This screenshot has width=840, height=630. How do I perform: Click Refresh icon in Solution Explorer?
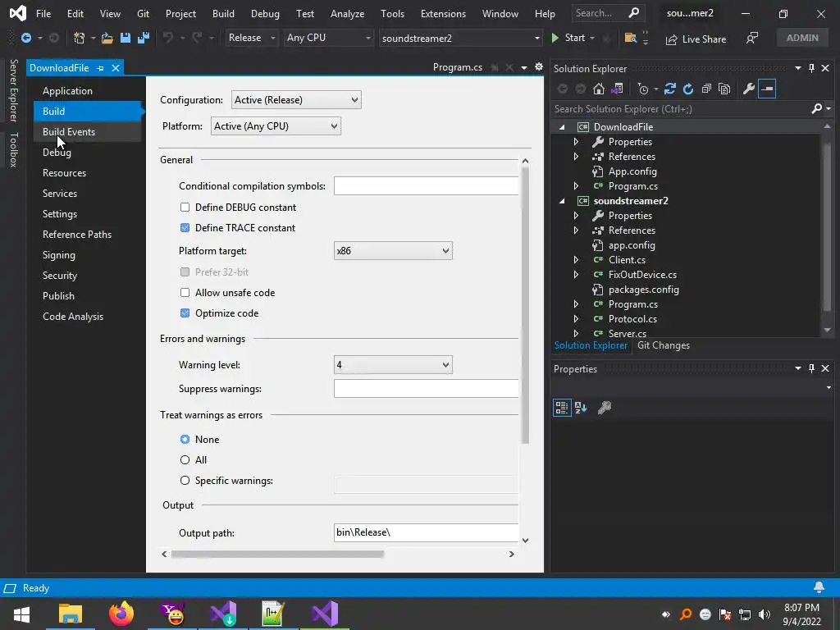click(688, 89)
